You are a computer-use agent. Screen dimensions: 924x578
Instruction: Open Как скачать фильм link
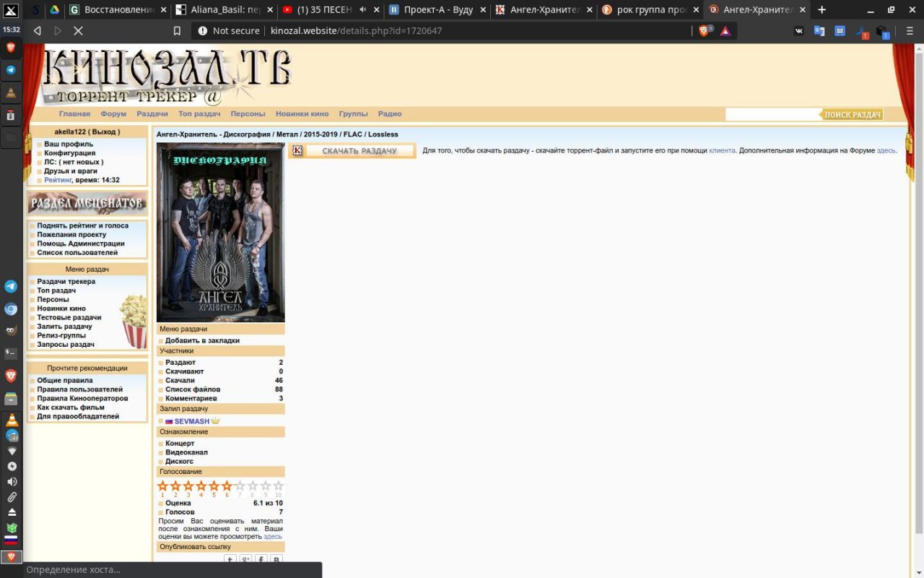coord(71,407)
